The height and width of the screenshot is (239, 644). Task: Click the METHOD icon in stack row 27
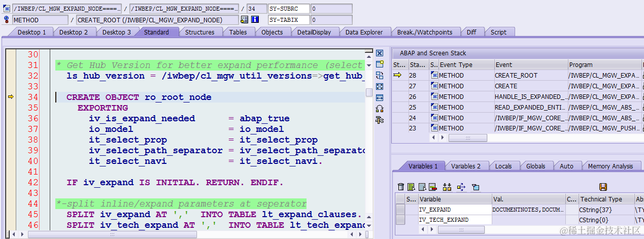(434, 86)
